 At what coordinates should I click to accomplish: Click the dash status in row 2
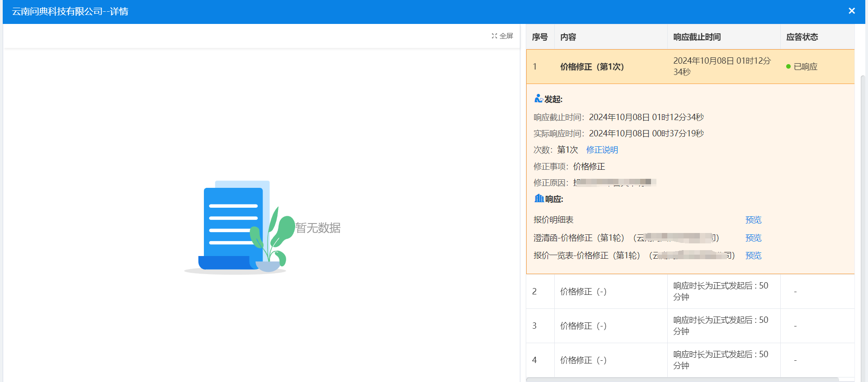tap(795, 292)
